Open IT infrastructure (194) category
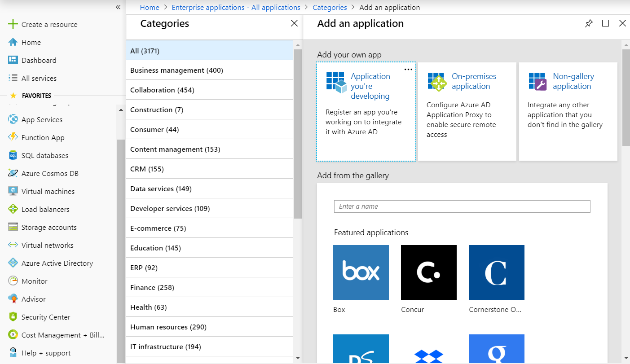This screenshot has height=364, width=630. pos(209,346)
